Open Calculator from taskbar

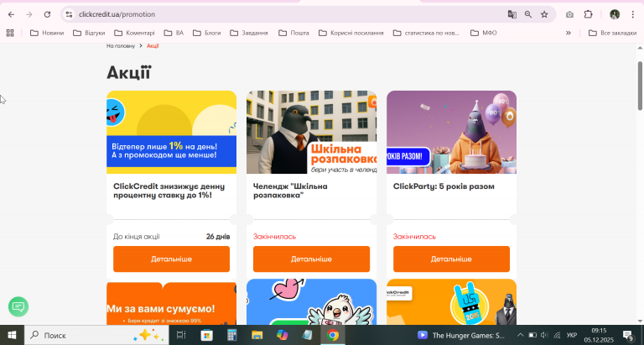pyautogui.click(x=232, y=335)
